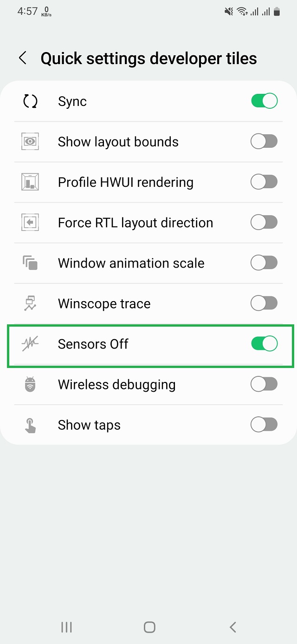Tap the Winscope trace icon
The width and height of the screenshot is (297, 644).
click(x=30, y=303)
